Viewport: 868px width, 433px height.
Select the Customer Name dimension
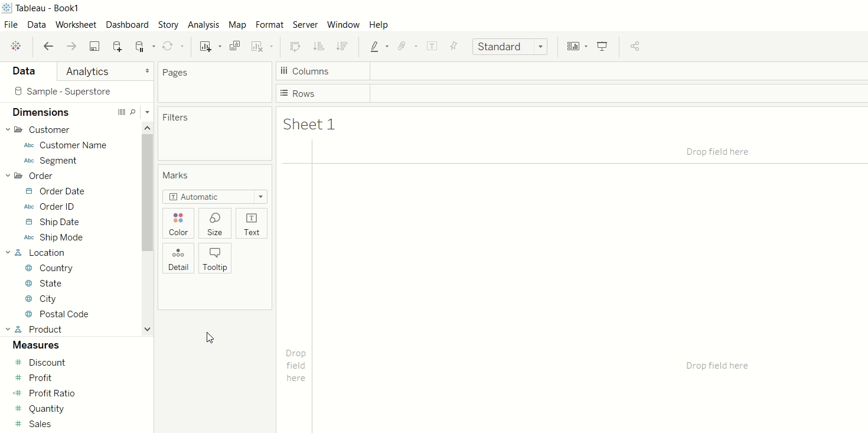(73, 145)
